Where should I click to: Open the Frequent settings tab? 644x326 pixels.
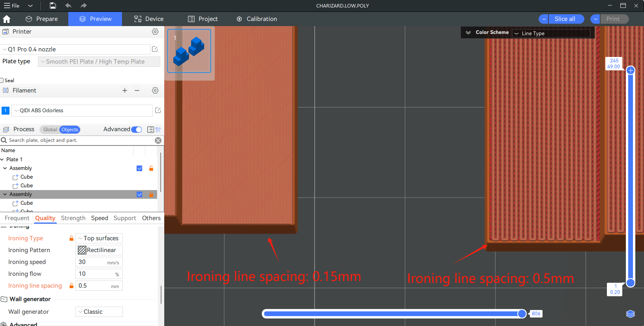(17, 218)
